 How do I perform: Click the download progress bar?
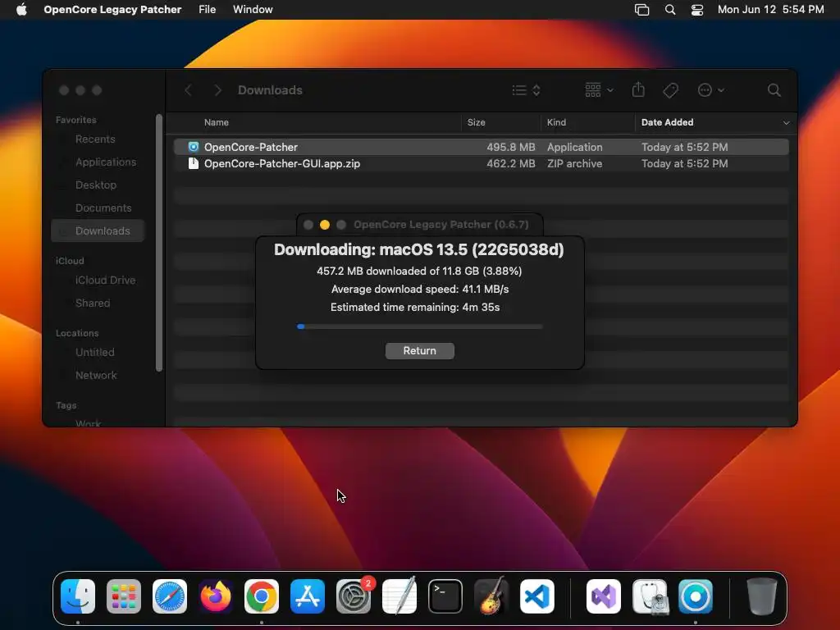pos(419,326)
